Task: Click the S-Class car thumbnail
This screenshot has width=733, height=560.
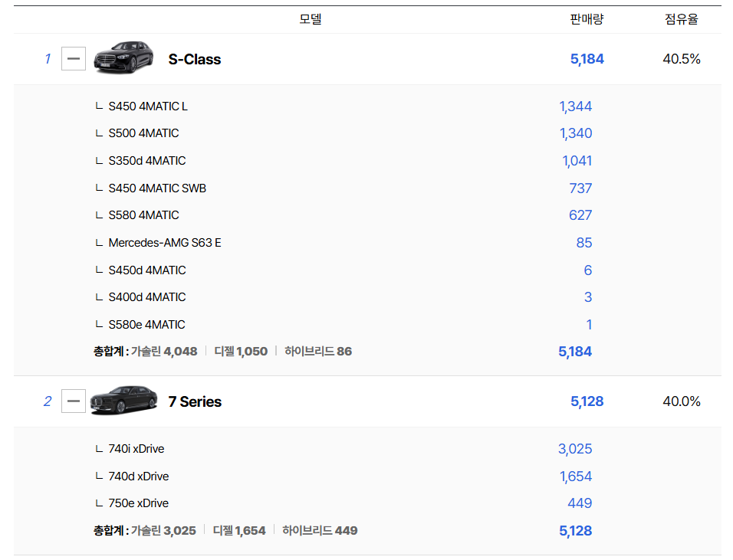Action: click(118, 57)
